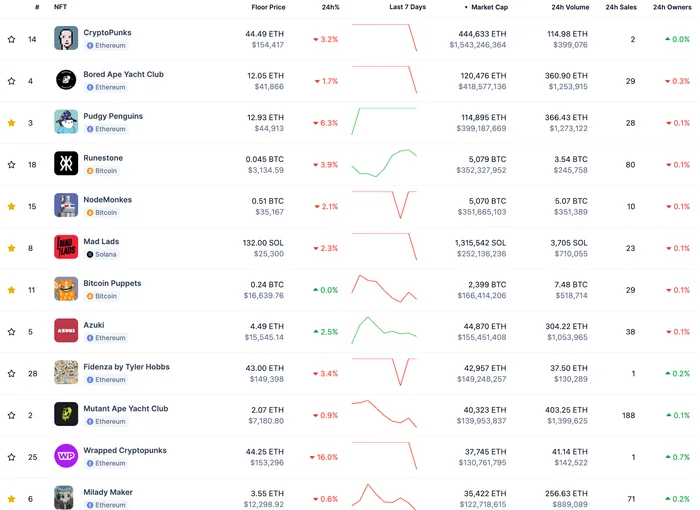Sort by the 24h Volume column
This screenshot has height=510, width=700.
click(570, 7)
